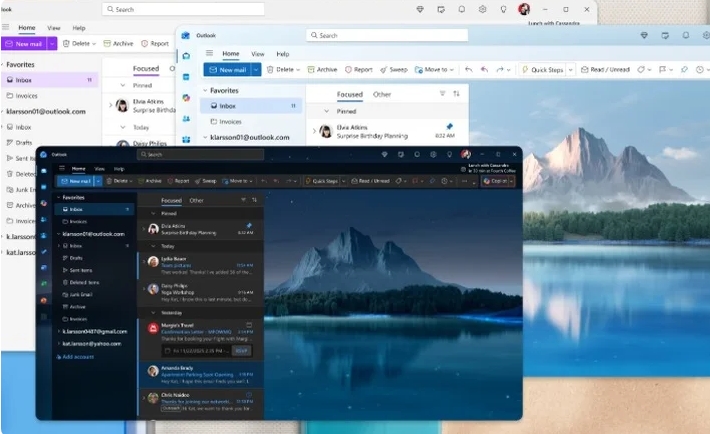Open Amanda Brady email in dark window
This screenshot has width=710, height=434.
[x=200, y=375]
